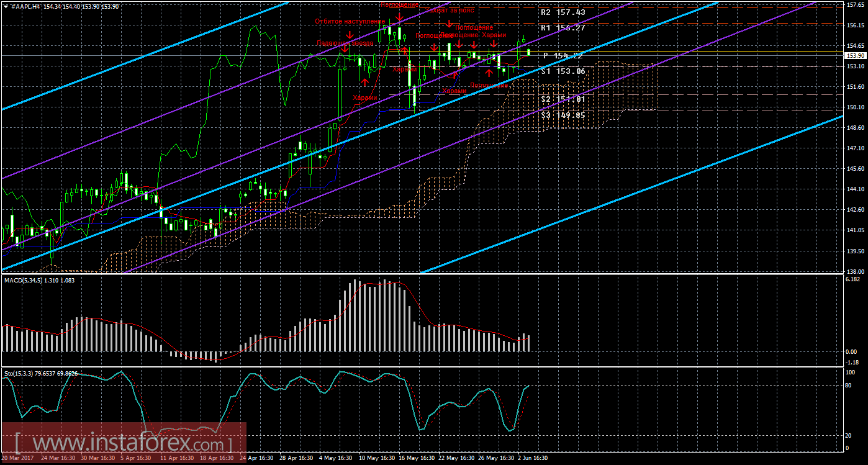
Task: Click the Sto(15,3,3) indicator label
Action: coord(19,373)
